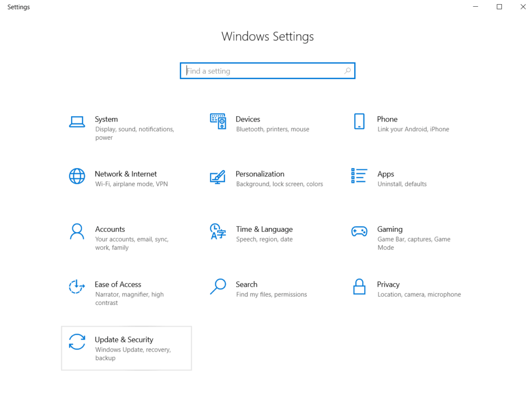The width and height of the screenshot is (532, 402).
Task: Open the System heading link
Action: (106, 119)
